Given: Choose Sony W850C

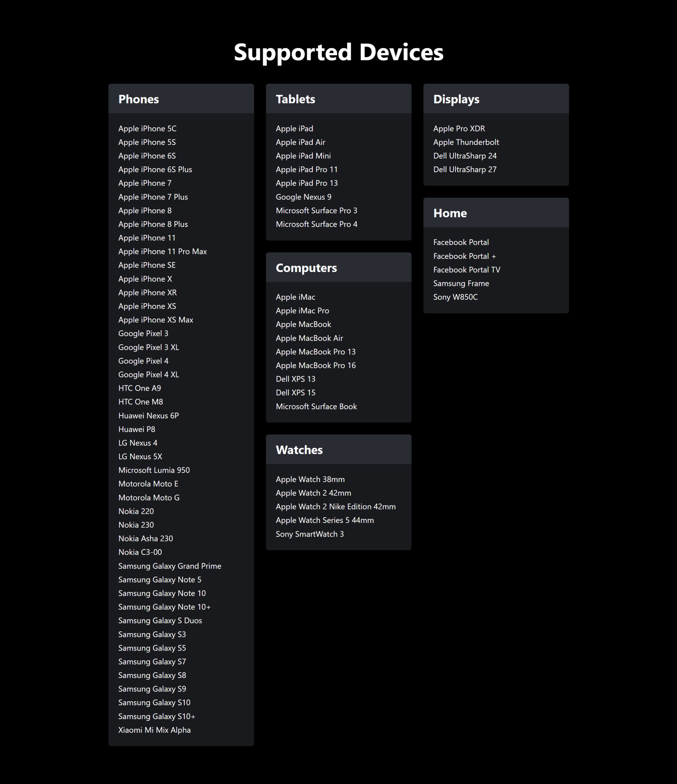Looking at the screenshot, I should 455,297.
